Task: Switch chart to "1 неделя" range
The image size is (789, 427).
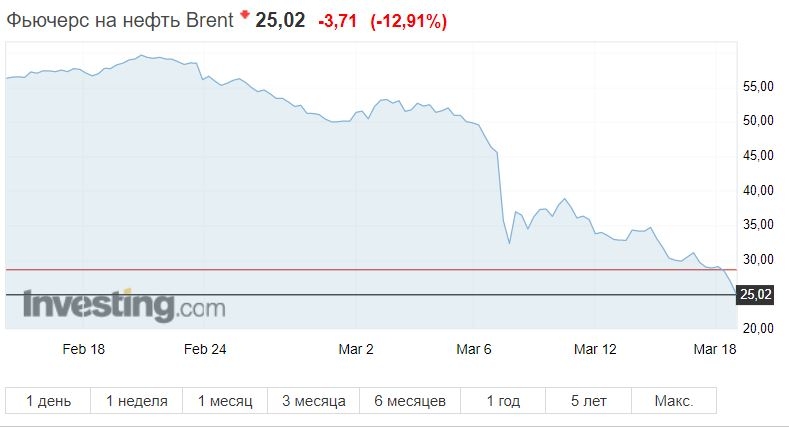Action: [136, 401]
